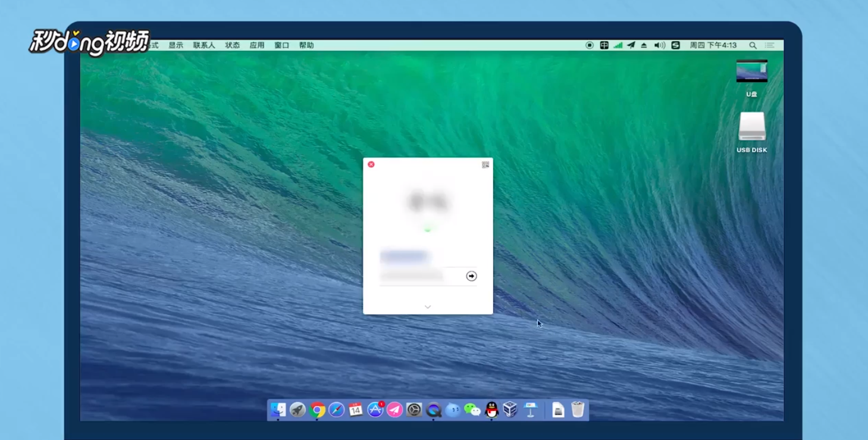The image size is (868, 440).
Task: Open Notification Center list icon
Action: 770,45
